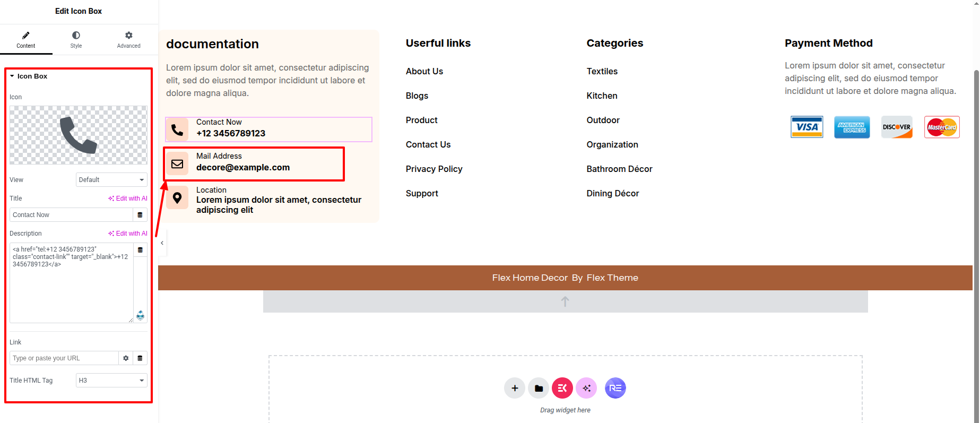Open the Title HTML Tag dropdown
Screen dimensions: 980x423
111,381
